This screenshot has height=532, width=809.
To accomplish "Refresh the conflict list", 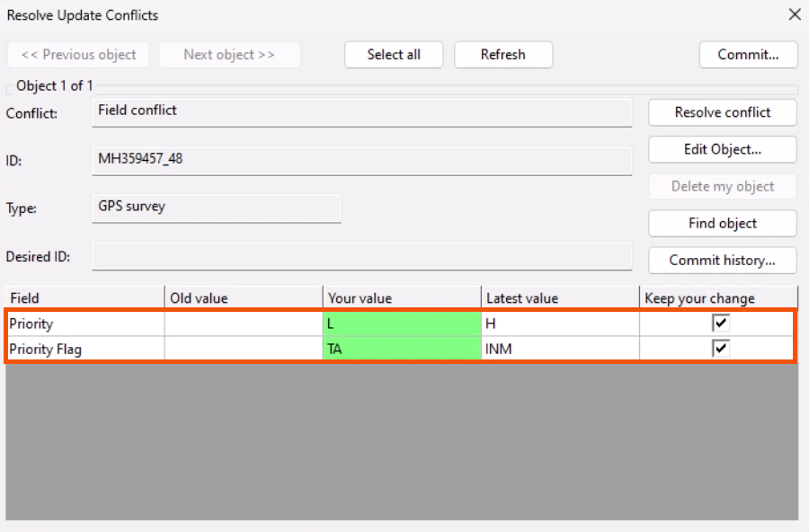I will point(503,54).
